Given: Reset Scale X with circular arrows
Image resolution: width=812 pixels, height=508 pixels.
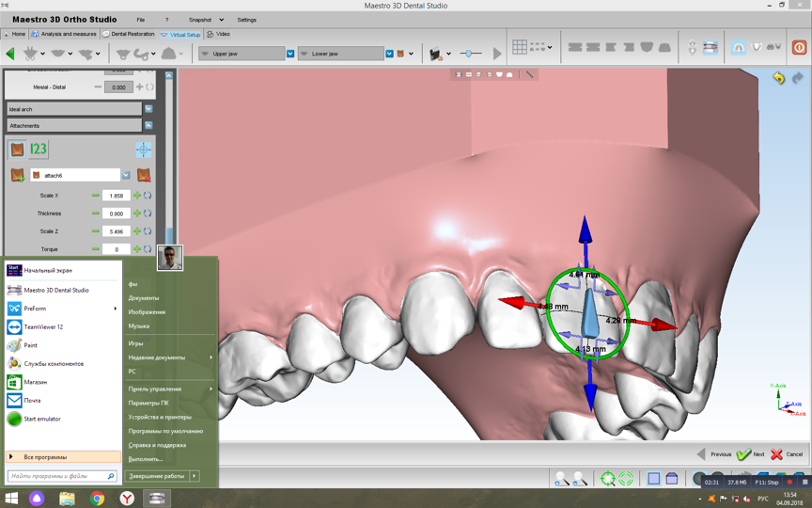Looking at the screenshot, I should click(148, 196).
